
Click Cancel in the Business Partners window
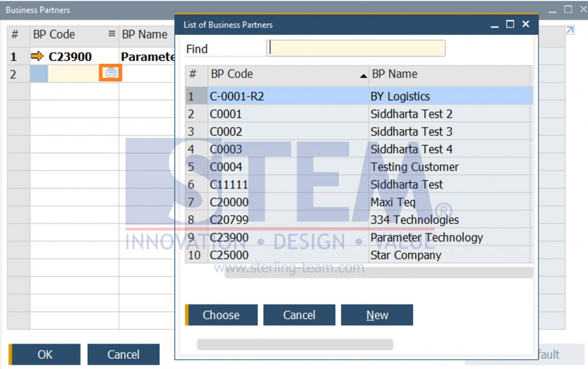123,354
